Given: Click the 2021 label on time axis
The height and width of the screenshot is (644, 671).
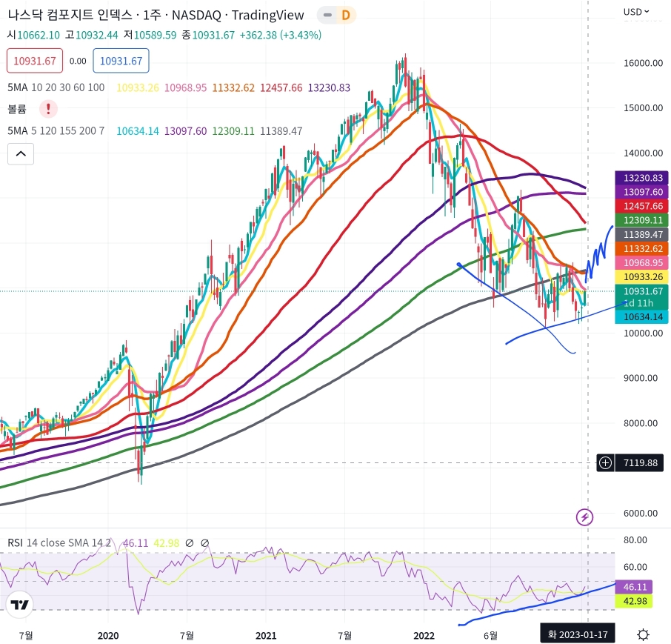Looking at the screenshot, I should coord(266,635).
